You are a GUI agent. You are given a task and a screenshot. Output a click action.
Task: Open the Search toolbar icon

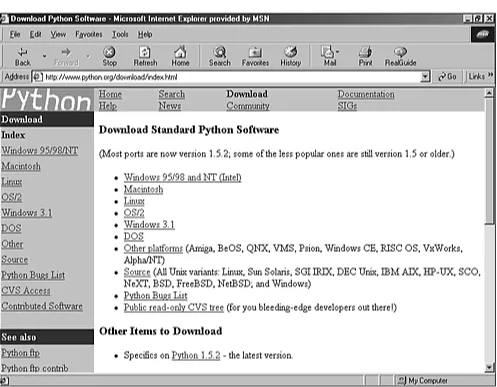(x=220, y=52)
